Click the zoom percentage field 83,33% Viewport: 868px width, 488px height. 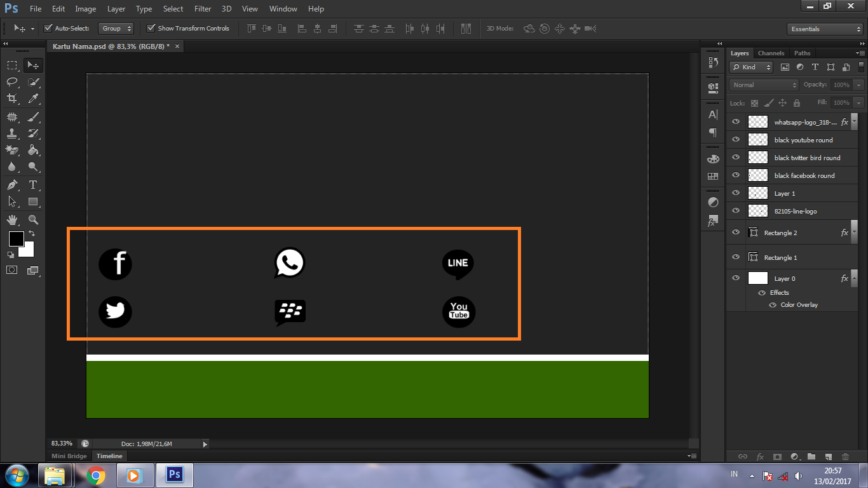tap(62, 444)
